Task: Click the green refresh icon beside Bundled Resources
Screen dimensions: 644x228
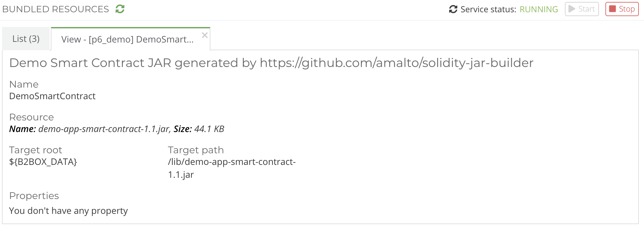Action: click(x=120, y=9)
